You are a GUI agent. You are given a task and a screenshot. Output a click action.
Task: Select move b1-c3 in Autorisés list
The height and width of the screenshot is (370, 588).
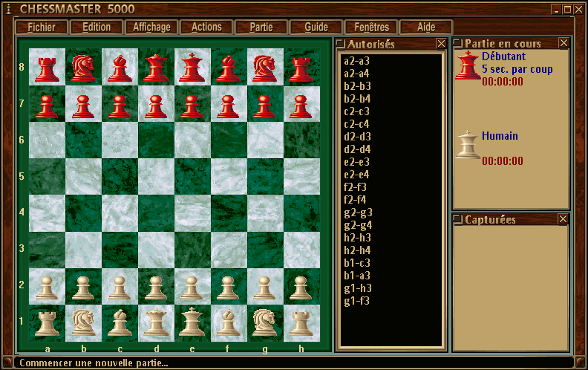(357, 263)
